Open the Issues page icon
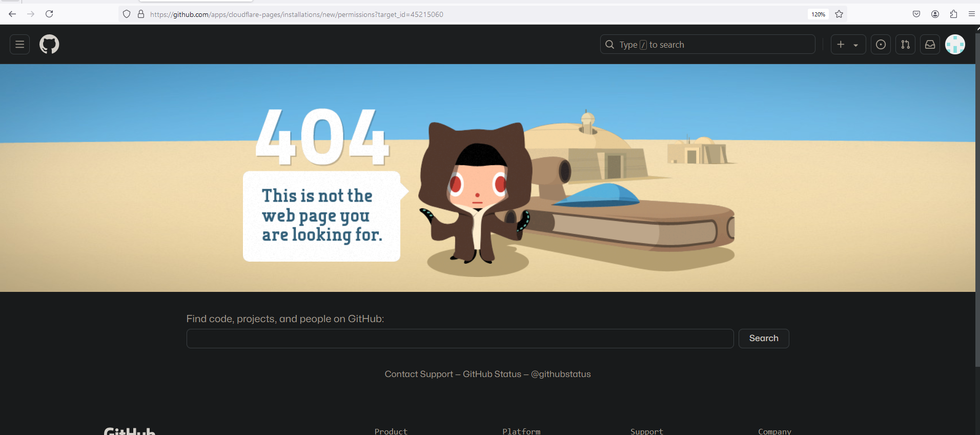 pyautogui.click(x=881, y=45)
